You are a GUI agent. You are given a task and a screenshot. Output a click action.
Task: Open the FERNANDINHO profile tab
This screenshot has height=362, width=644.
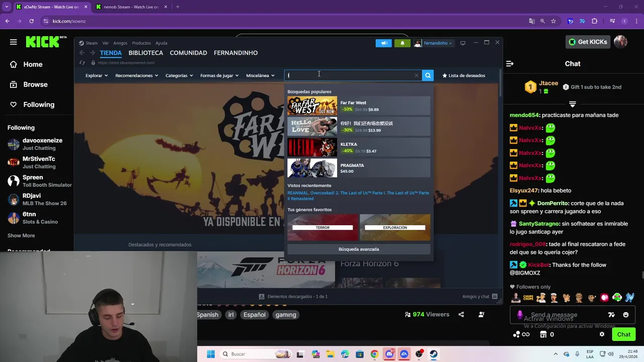235,53
